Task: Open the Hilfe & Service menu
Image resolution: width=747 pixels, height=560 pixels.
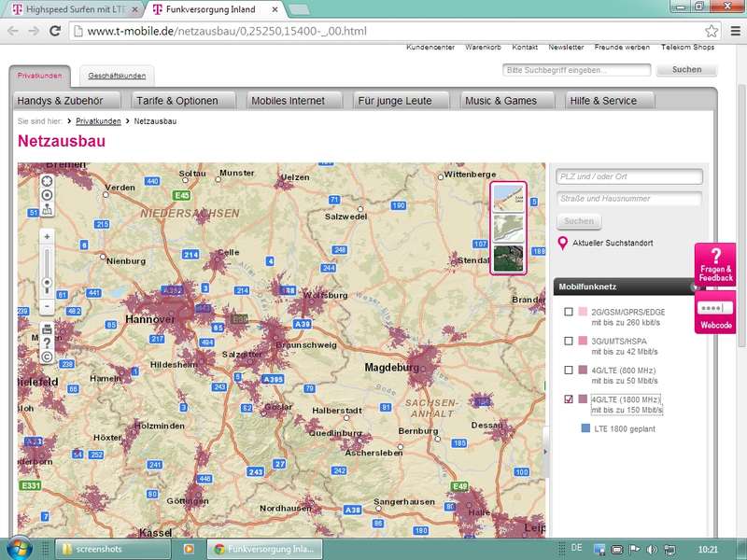Action: tap(602, 101)
